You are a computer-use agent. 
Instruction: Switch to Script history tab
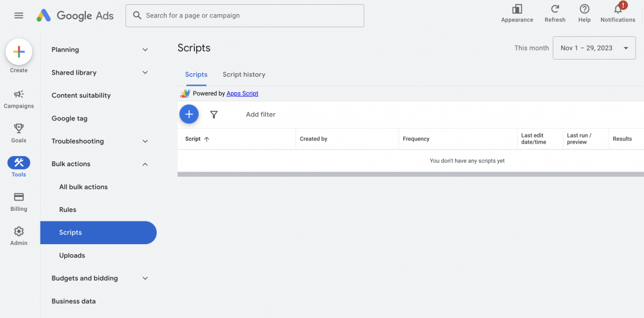[244, 74]
